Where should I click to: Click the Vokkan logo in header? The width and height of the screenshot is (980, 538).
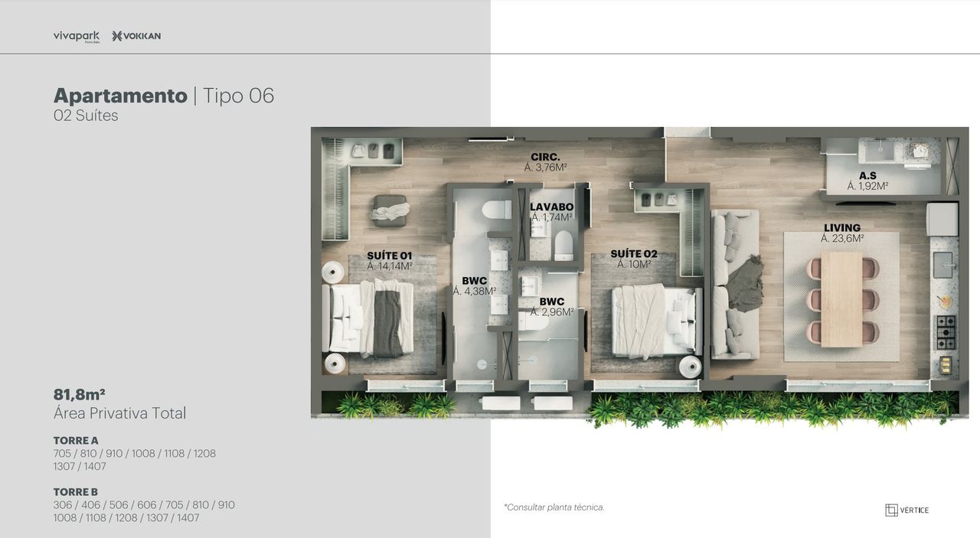[136, 36]
